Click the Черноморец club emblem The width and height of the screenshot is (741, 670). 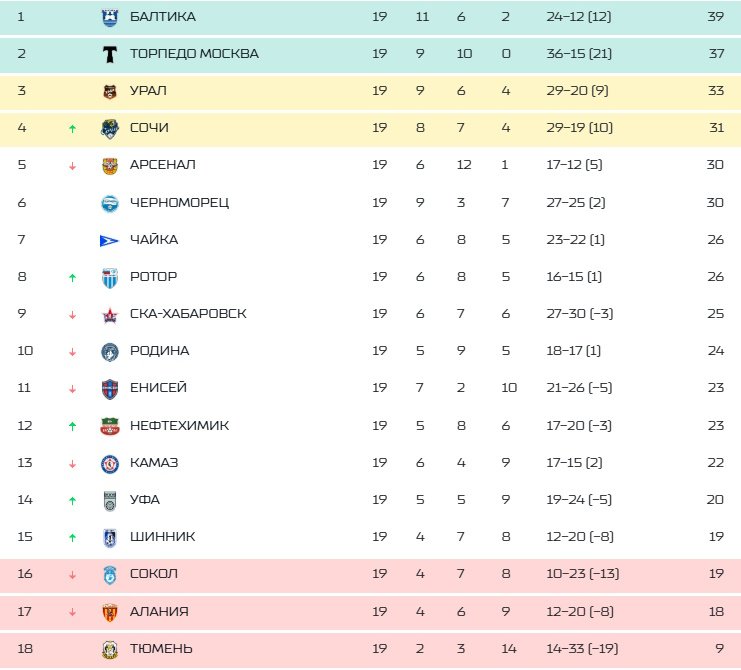click(x=110, y=202)
